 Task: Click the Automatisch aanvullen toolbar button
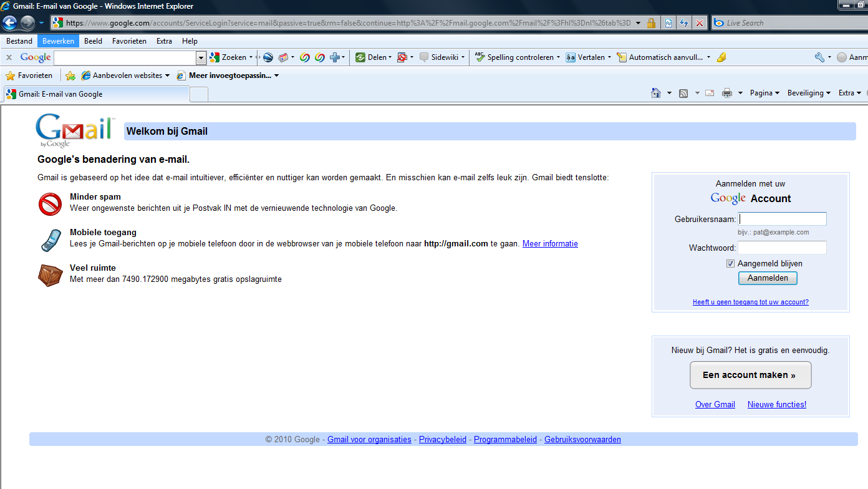tap(663, 57)
